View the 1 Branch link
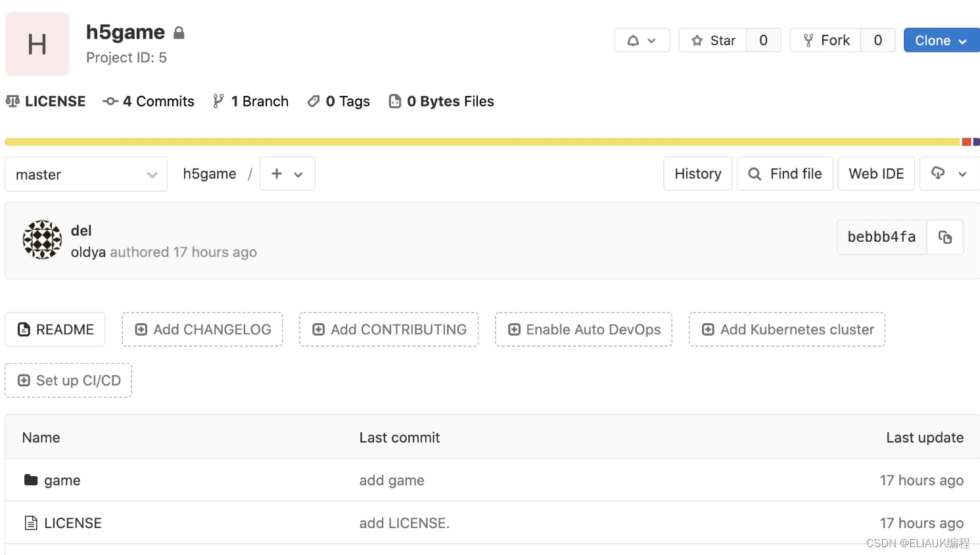980x555 pixels. point(251,102)
